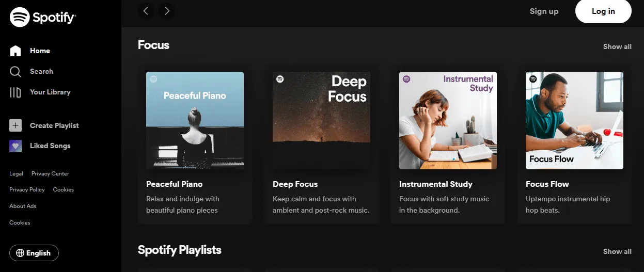Open the Cookies link below About Ads
Viewport: 644px width, 272px height.
(x=20, y=222)
